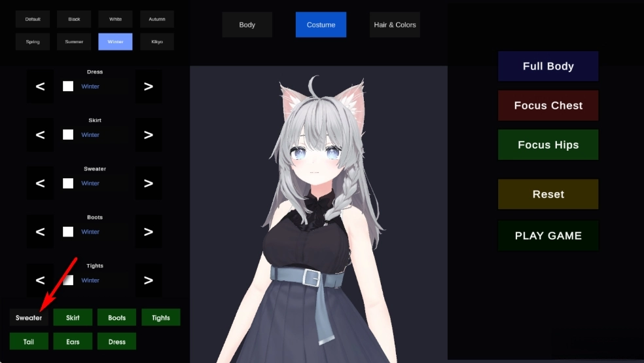Screen dimensions: 644x363
Task: Select next Tights style arrow
Action: click(149, 280)
